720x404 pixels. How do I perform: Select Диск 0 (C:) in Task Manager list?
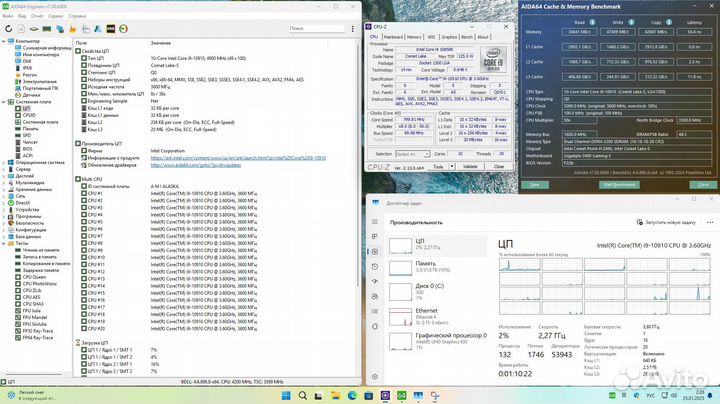pyautogui.click(x=437, y=292)
